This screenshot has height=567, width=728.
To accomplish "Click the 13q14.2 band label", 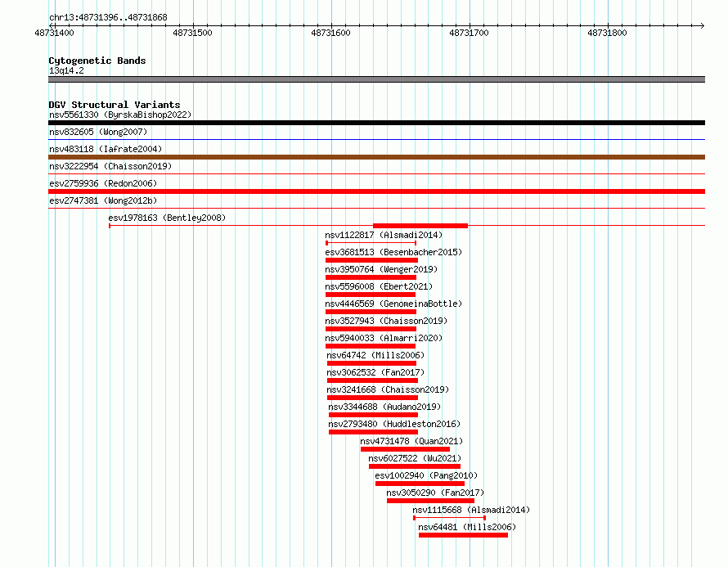I will tap(66, 70).
